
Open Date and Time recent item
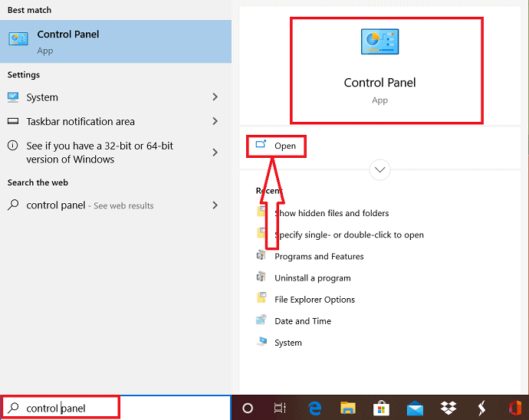point(303,321)
